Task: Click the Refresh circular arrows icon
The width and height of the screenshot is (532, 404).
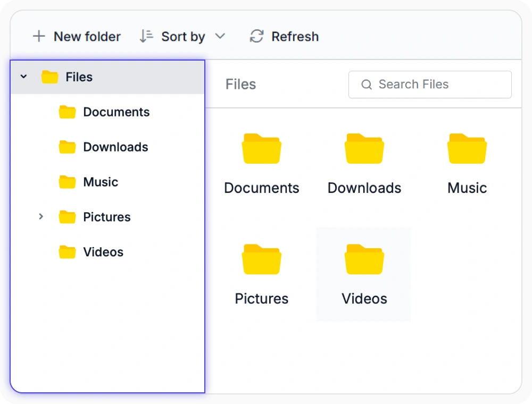Action: pyautogui.click(x=257, y=36)
